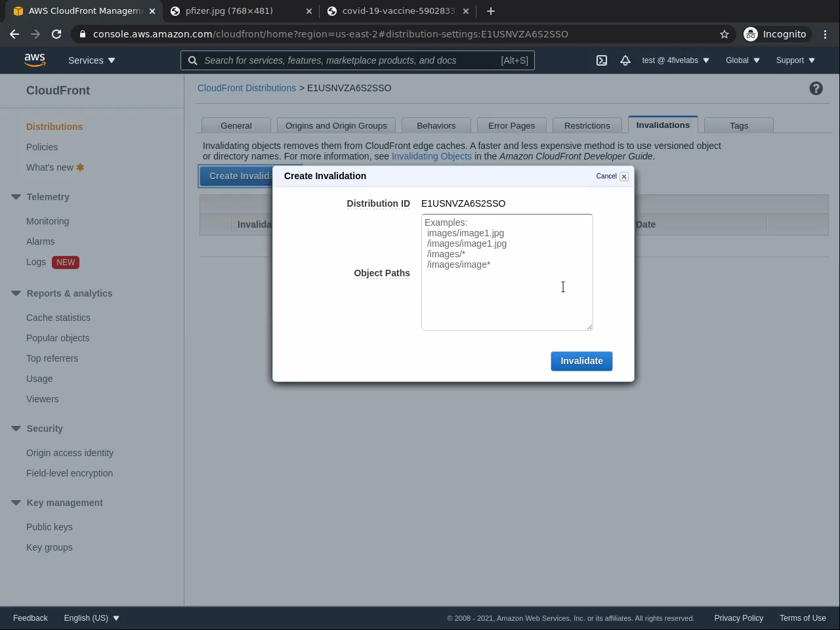Select the Invalidations tab
The height and width of the screenshot is (630, 840).
pos(663,125)
